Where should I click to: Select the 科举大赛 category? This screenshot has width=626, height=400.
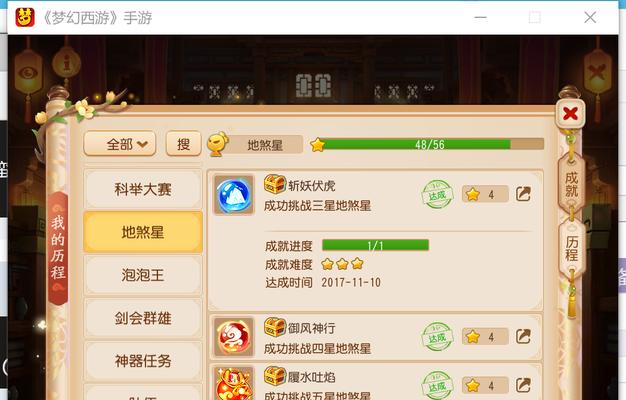pos(143,189)
